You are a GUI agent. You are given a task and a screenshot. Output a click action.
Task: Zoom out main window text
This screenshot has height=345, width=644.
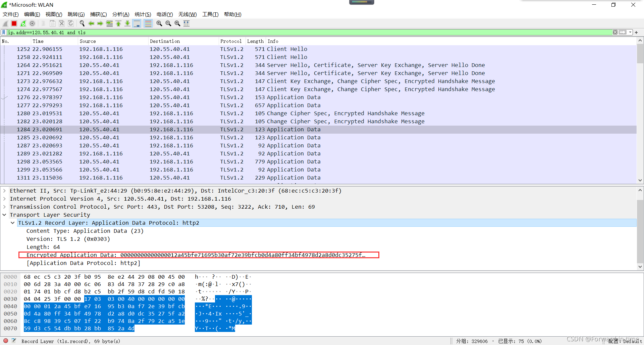click(168, 23)
